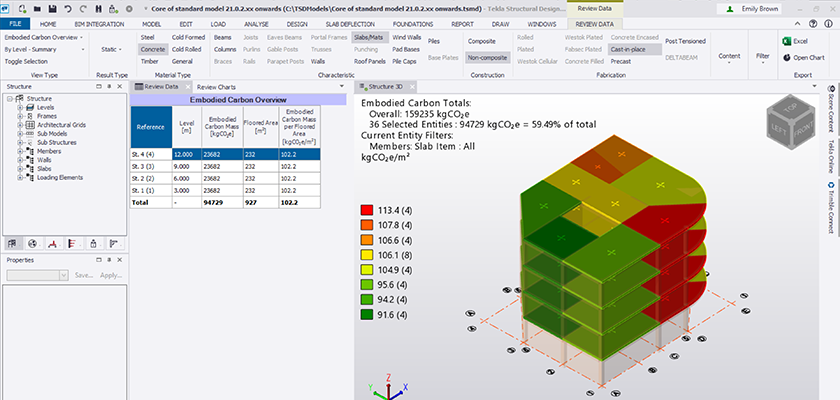Click the Open folder icon in quick access toolbar

tap(37, 9)
